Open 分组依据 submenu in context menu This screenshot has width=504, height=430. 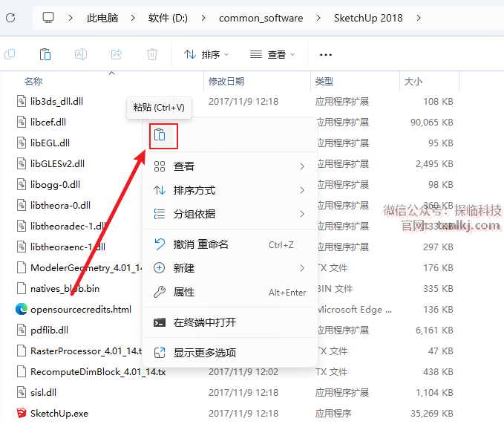click(x=229, y=214)
